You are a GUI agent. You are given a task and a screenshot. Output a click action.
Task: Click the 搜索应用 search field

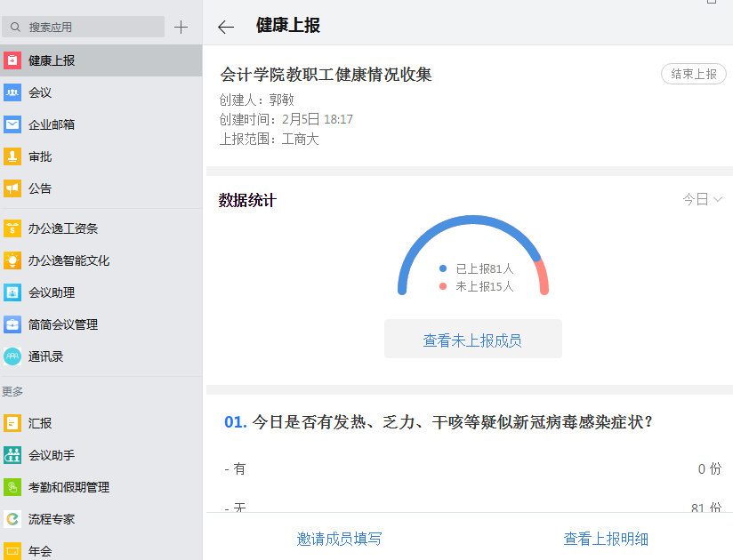[x=89, y=27]
